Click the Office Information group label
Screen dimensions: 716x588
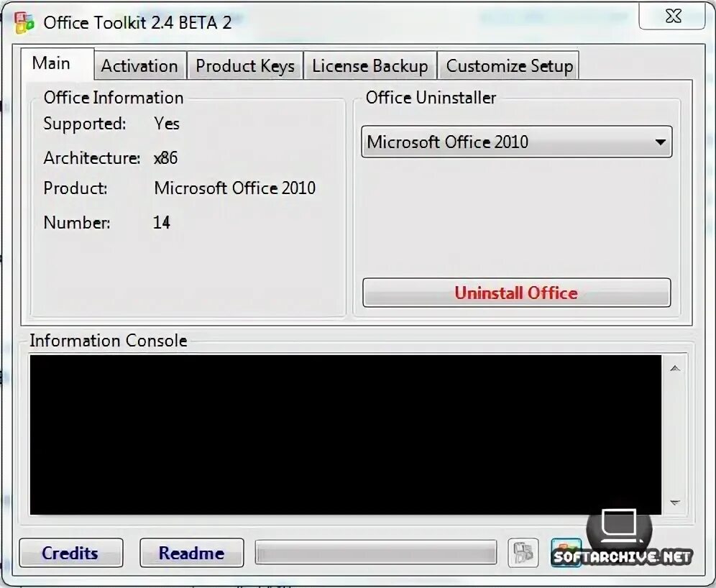pos(114,98)
